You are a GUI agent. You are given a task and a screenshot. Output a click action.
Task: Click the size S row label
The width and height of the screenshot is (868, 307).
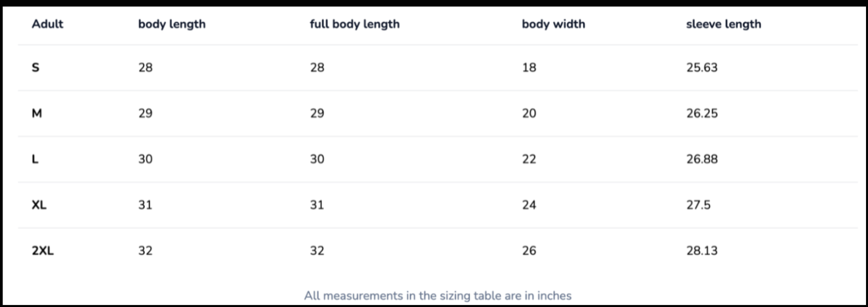[x=35, y=67]
